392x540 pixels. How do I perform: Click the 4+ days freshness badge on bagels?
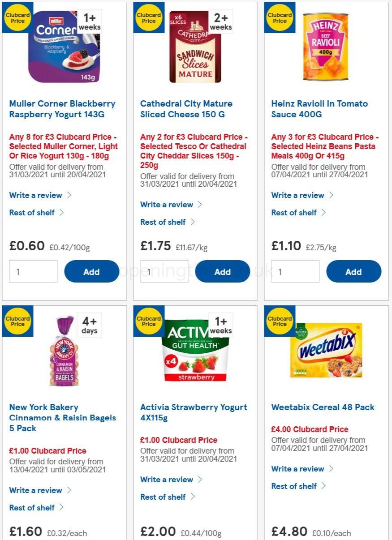[89, 324]
